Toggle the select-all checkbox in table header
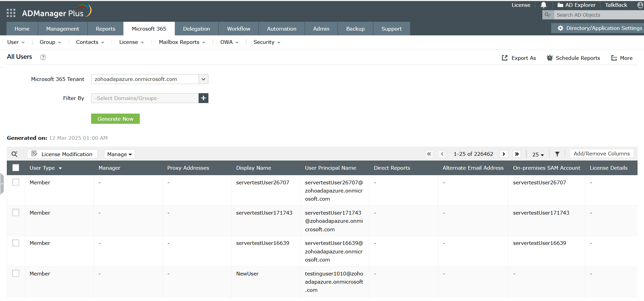The height and width of the screenshot is (301, 644). pos(16,168)
